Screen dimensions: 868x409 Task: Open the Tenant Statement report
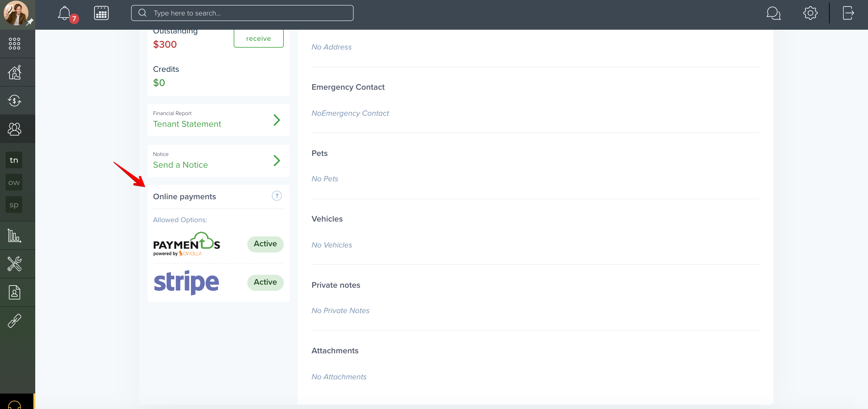(x=187, y=124)
